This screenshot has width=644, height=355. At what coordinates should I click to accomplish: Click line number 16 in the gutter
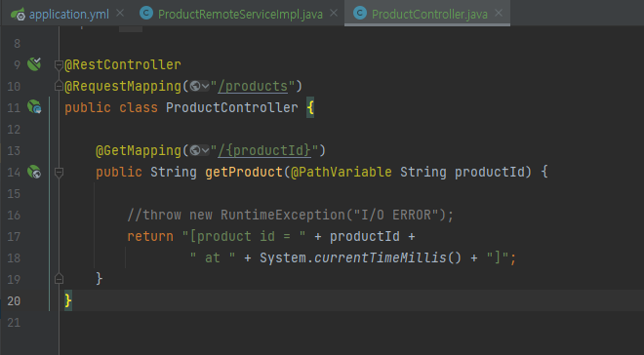coord(14,216)
